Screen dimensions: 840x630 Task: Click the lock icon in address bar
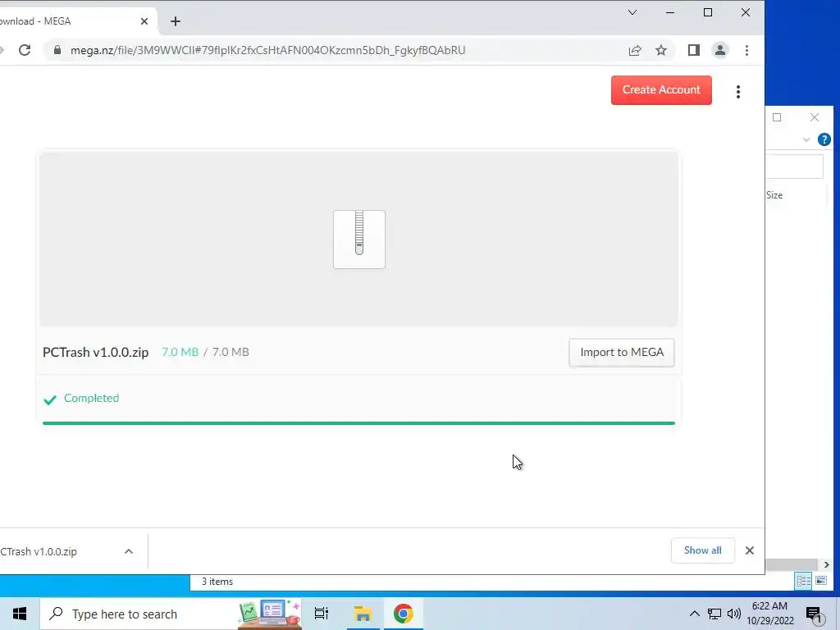(x=57, y=50)
